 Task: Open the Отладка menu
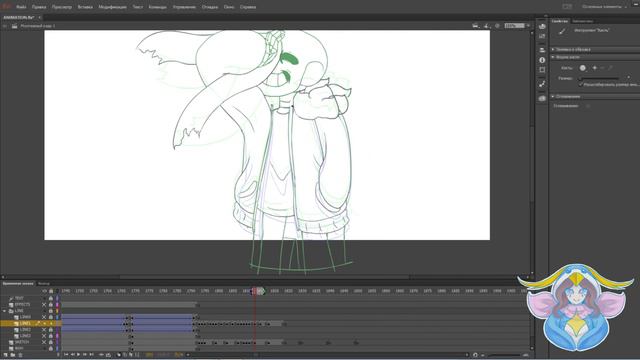coord(210,7)
